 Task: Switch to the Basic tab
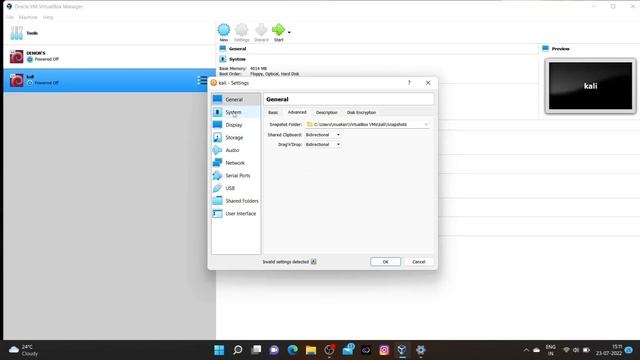[x=273, y=112]
